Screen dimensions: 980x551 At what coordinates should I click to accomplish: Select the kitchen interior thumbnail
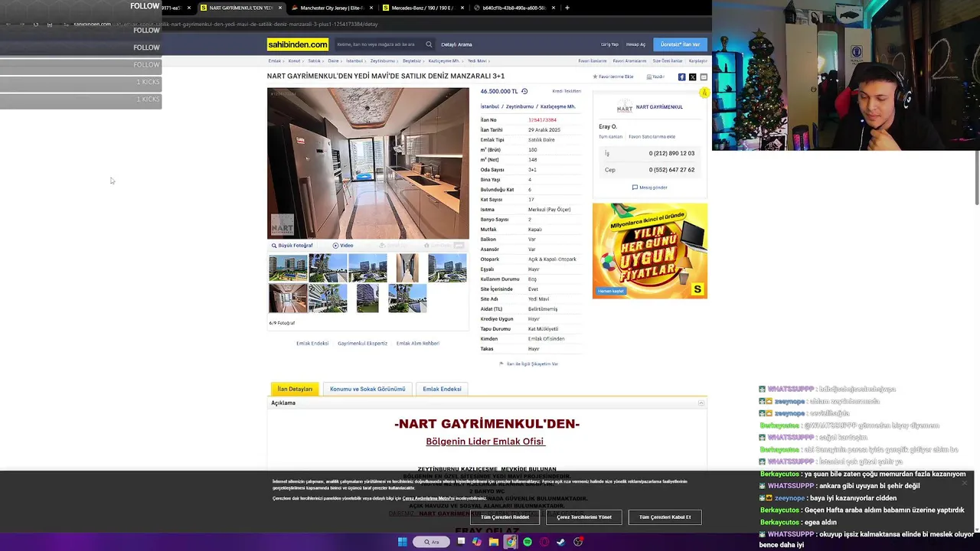click(288, 298)
